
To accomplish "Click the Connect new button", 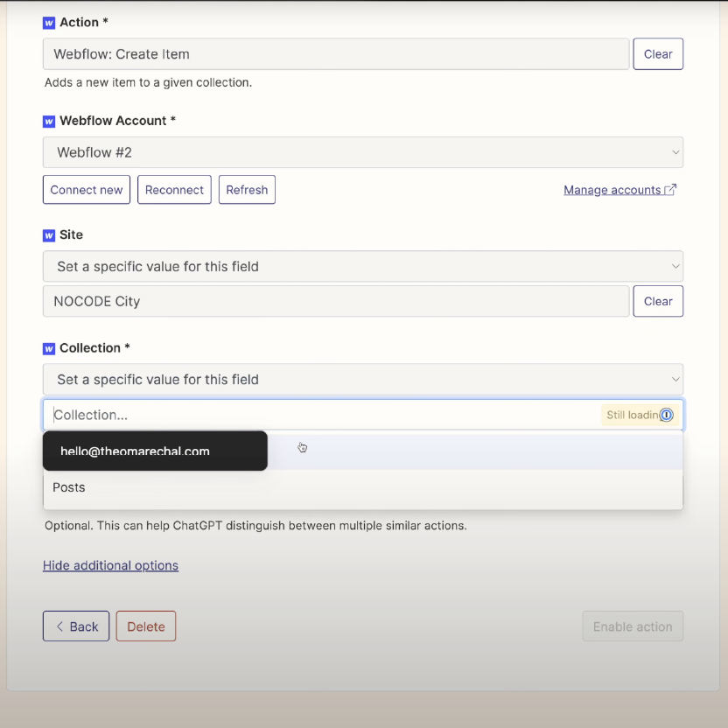I will pos(87,189).
